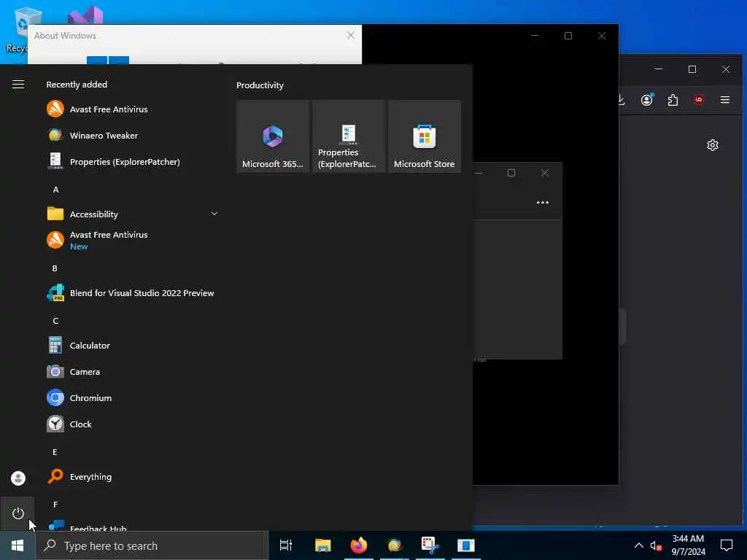
Task: Open the Firefox account icon
Action: 647,99
